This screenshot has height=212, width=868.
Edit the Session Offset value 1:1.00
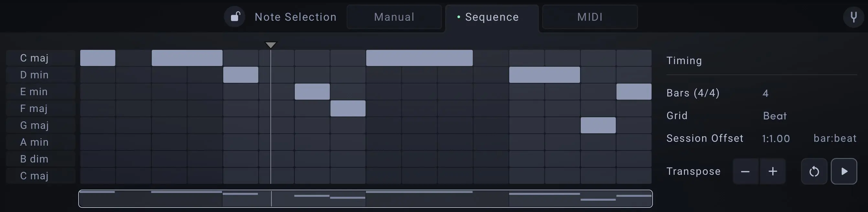[x=776, y=139]
